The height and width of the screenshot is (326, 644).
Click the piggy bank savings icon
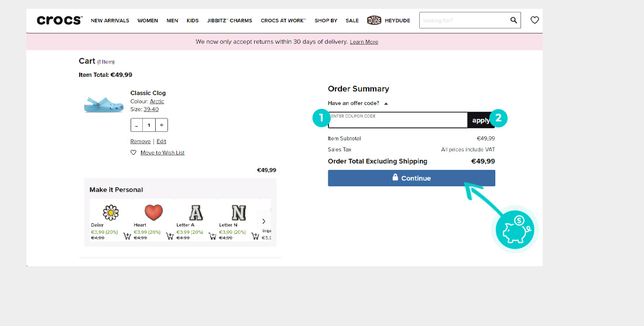pos(515,229)
